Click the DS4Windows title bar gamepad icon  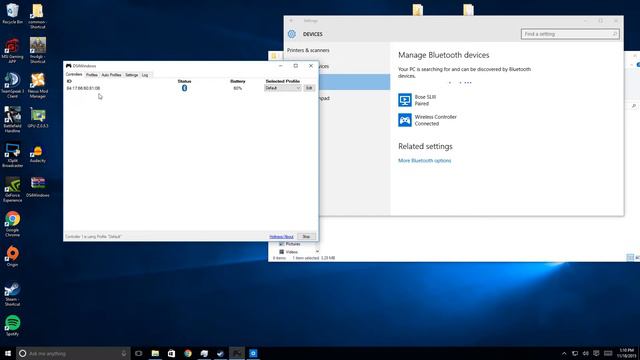[x=69, y=66]
